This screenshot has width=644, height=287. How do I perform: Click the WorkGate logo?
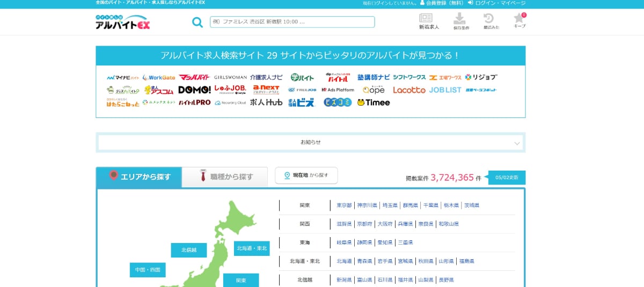coord(159,77)
